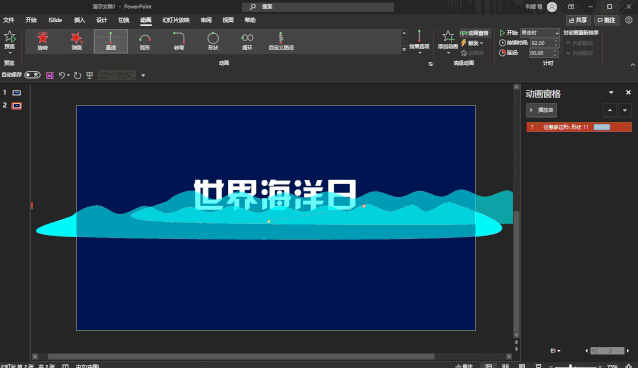Open animation group dialog launcher
Screen dimensions: 638x368
click(x=430, y=64)
